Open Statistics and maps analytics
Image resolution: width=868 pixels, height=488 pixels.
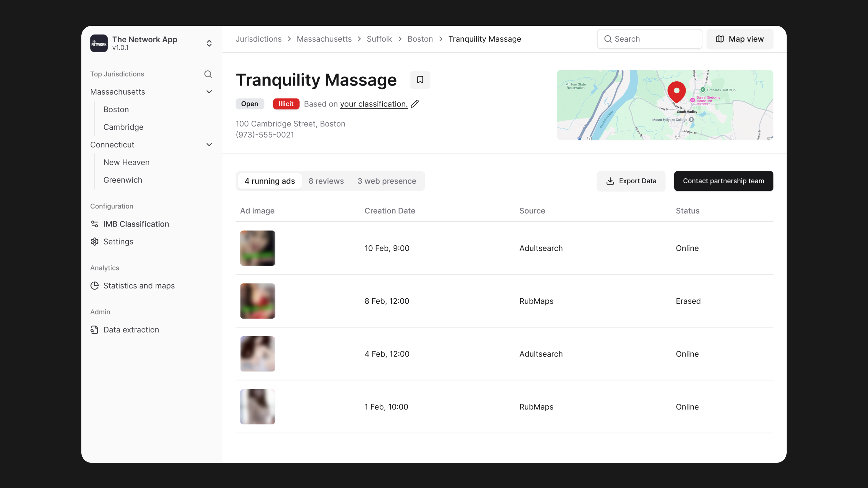(139, 286)
